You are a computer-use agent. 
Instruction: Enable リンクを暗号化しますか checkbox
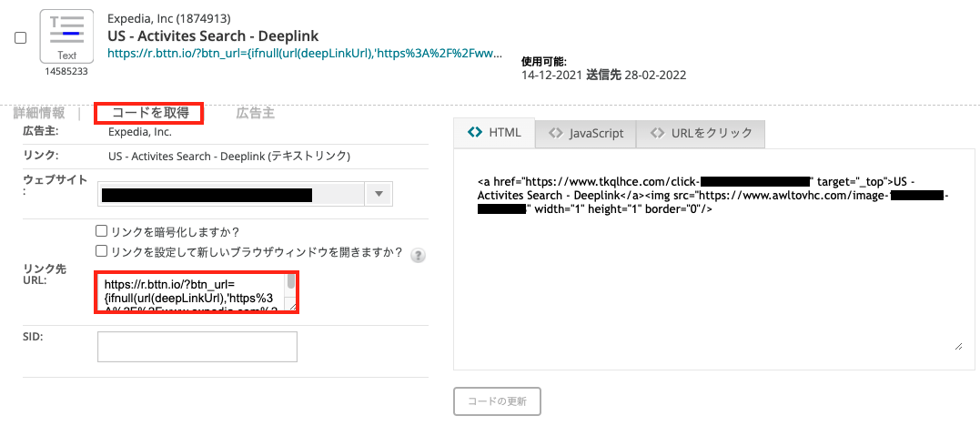coord(101,231)
